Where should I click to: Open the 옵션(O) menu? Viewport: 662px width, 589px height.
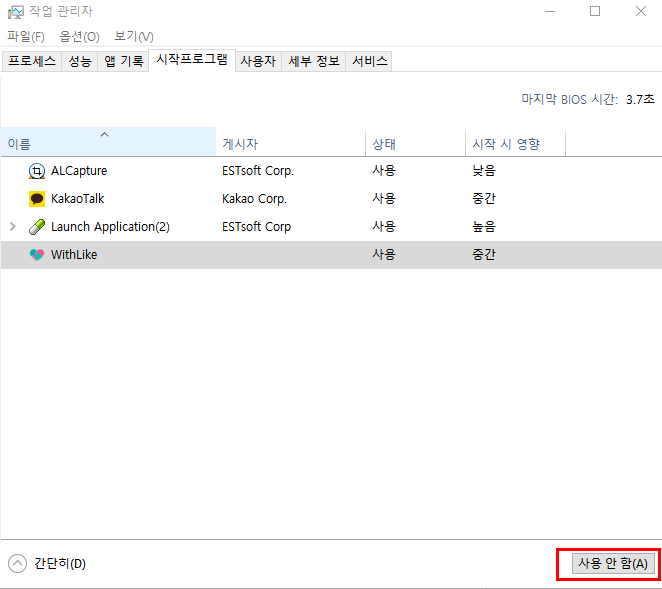tap(79, 36)
